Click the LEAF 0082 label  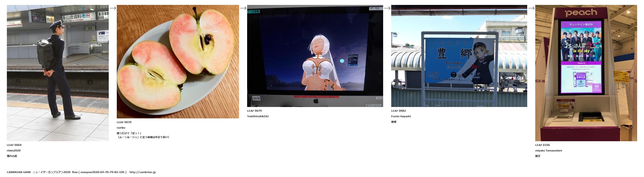398,111
